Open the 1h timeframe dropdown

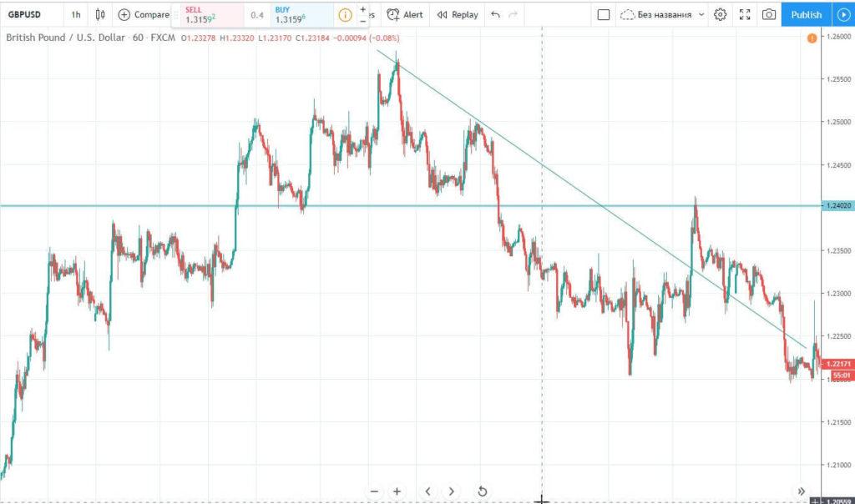76,14
